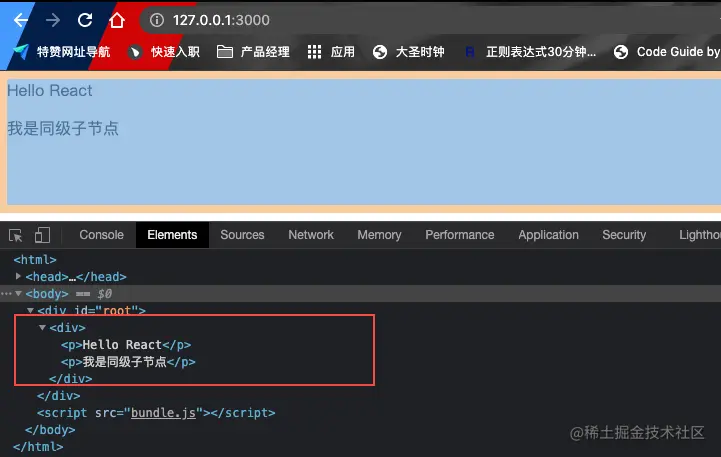Go back with the browser back arrow
Image resolution: width=721 pixels, height=457 pixels.
coord(21,20)
